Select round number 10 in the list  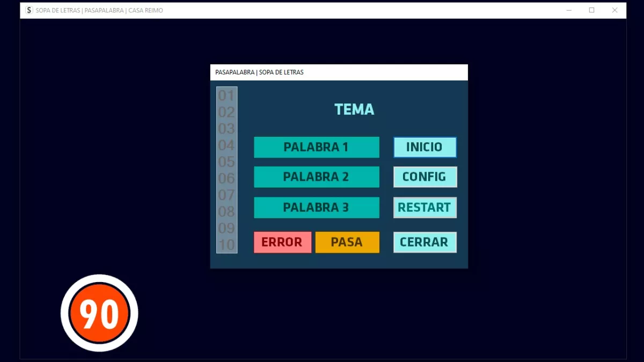tap(226, 245)
